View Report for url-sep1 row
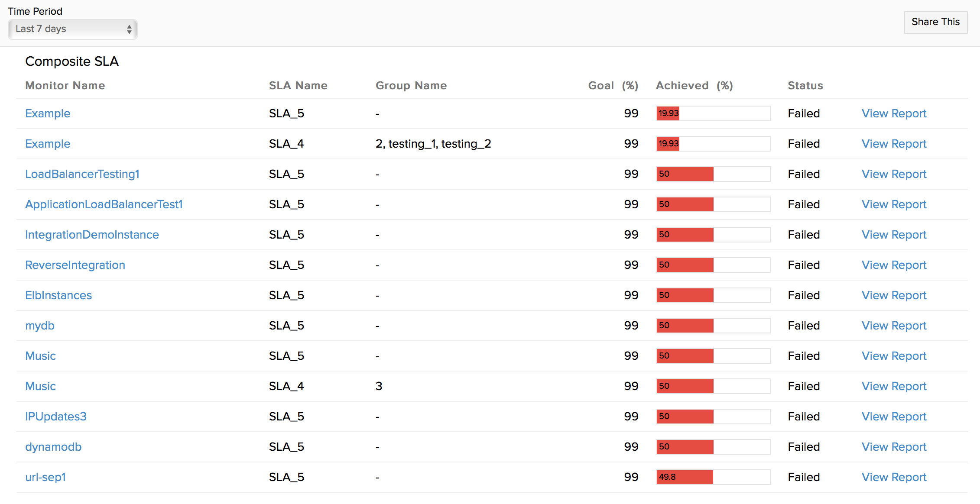This screenshot has width=980, height=504. click(893, 477)
